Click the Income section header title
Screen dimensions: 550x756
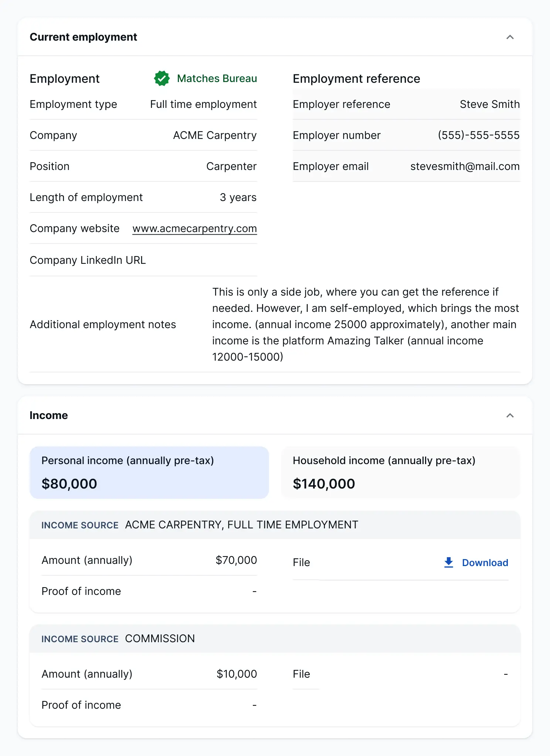(49, 416)
